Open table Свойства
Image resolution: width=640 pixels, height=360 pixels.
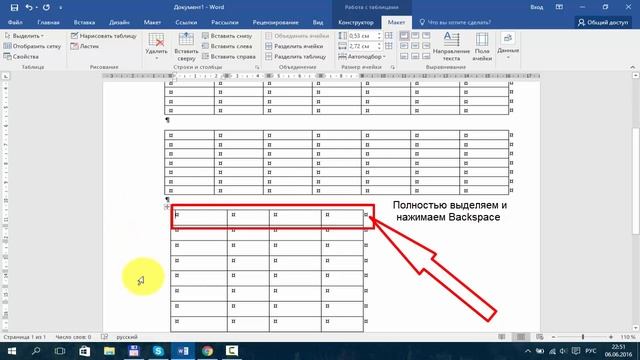coord(21,57)
